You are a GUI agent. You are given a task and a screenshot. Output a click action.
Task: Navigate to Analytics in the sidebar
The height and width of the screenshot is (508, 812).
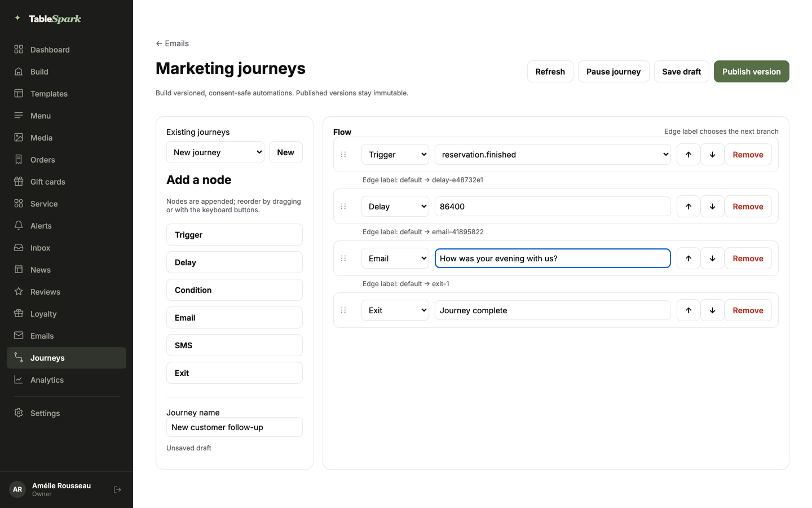click(x=67, y=380)
